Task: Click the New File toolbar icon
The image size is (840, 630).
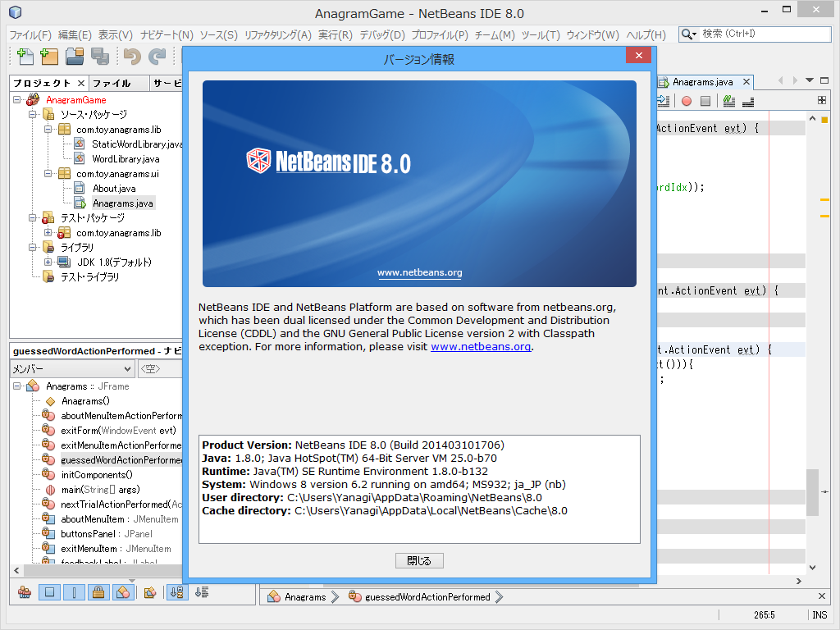Action: point(25,57)
